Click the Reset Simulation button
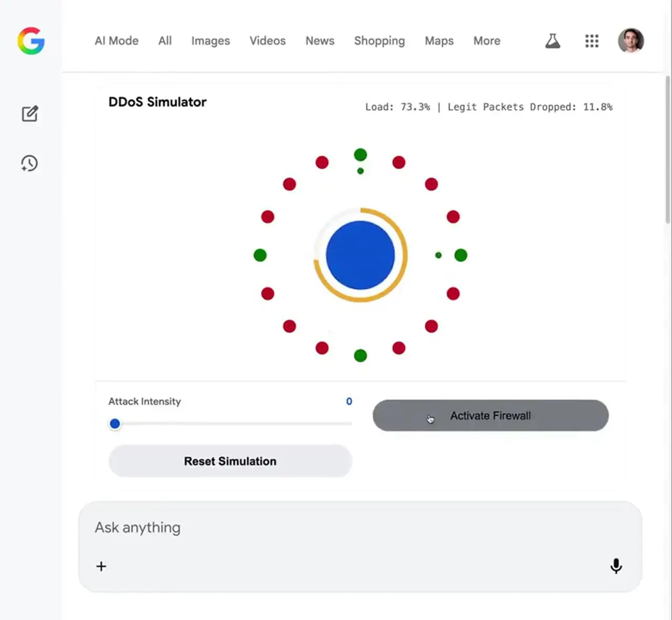 tap(230, 461)
